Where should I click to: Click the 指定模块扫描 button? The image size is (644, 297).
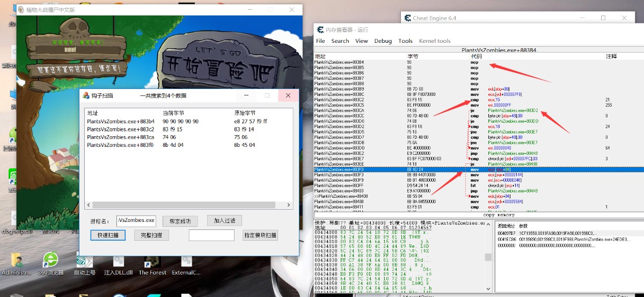pos(260,235)
